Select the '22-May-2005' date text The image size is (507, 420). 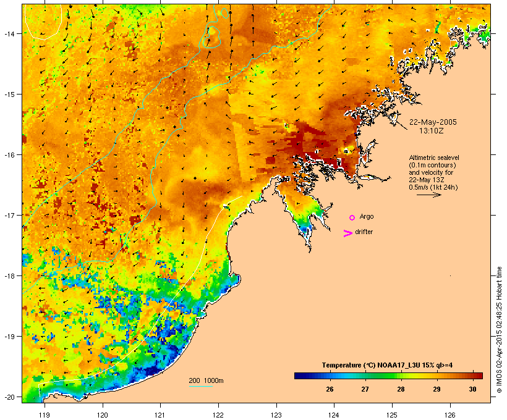click(433, 122)
